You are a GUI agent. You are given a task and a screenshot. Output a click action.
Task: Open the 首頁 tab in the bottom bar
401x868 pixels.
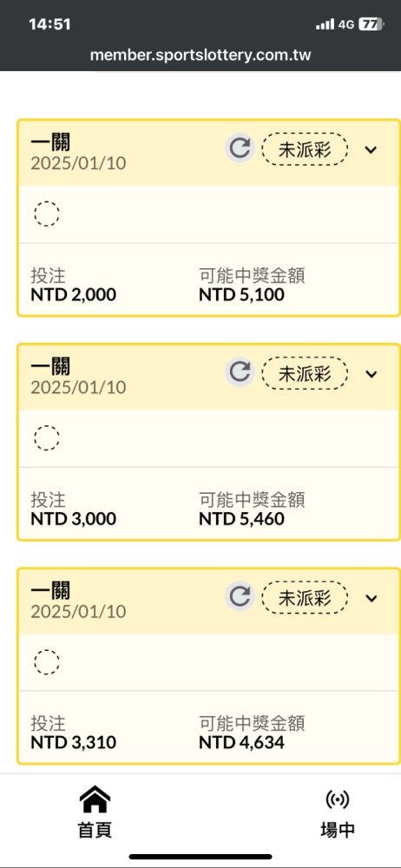pos(95,812)
